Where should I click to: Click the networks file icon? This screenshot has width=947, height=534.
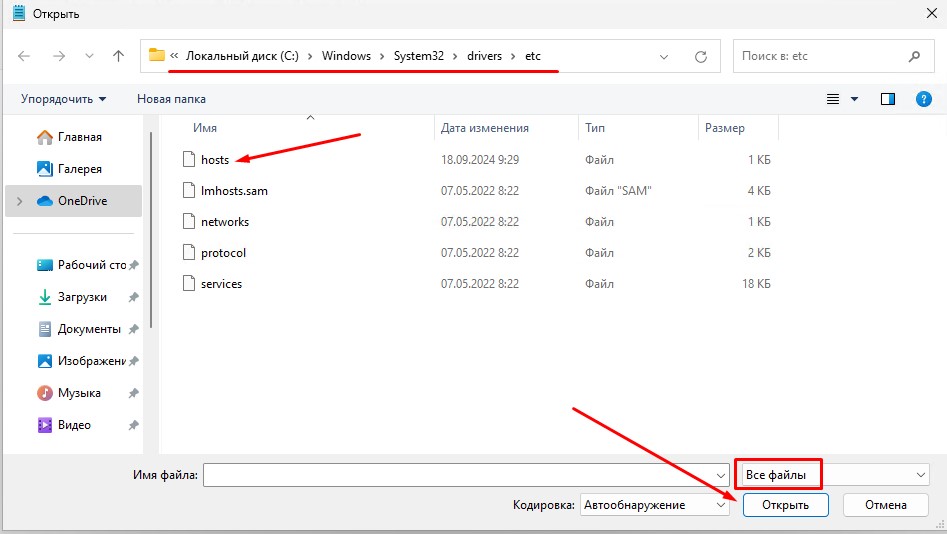pos(189,221)
